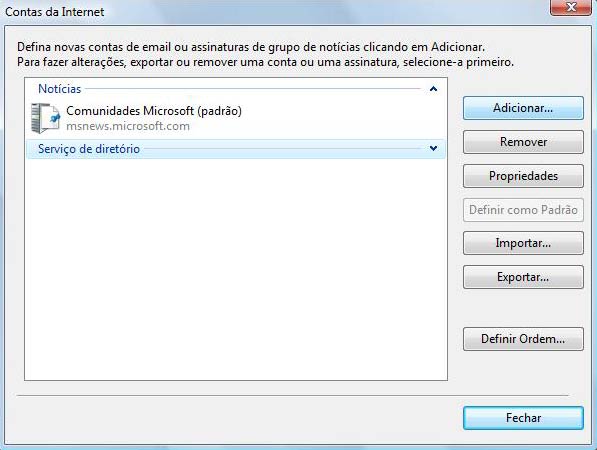Select the Comunidades Microsoft news server icon
Image resolution: width=597 pixels, height=450 pixels.
[x=45, y=118]
